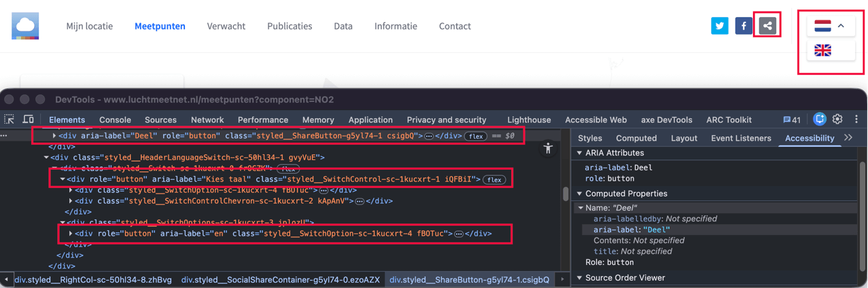Show more sidebar tabs with double chevron

pyautogui.click(x=848, y=138)
